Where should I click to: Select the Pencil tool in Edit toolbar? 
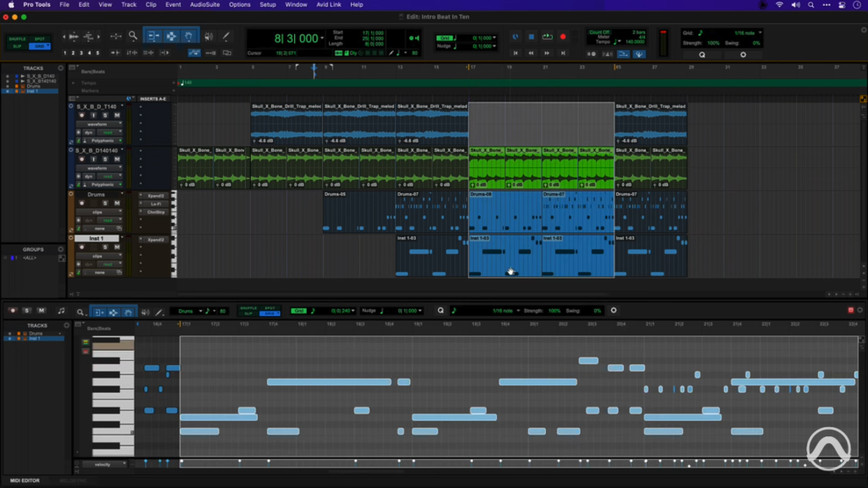(225, 36)
